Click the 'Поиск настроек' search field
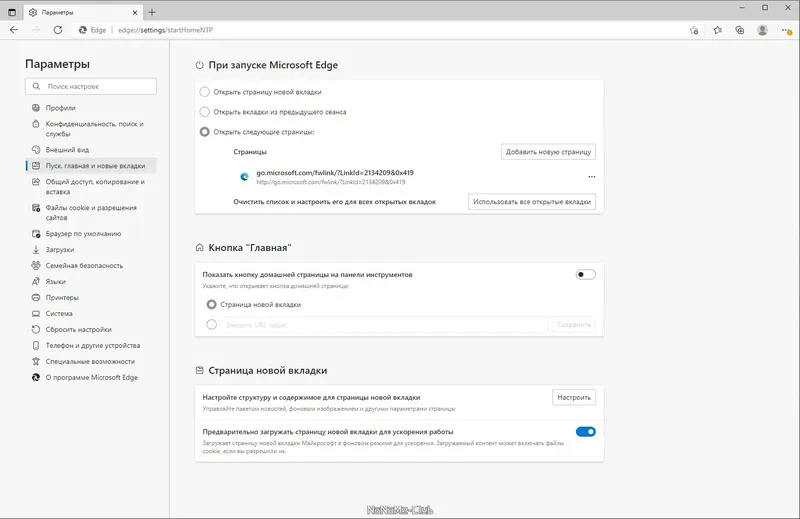This screenshot has width=800, height=519. tap(92, 87)
